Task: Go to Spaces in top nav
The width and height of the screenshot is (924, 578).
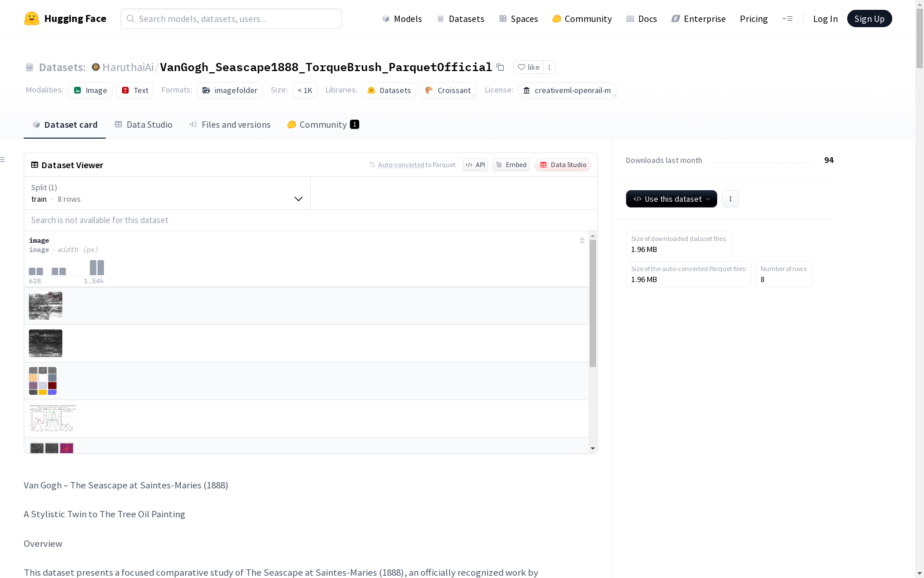Action: [x=519, y=18]
